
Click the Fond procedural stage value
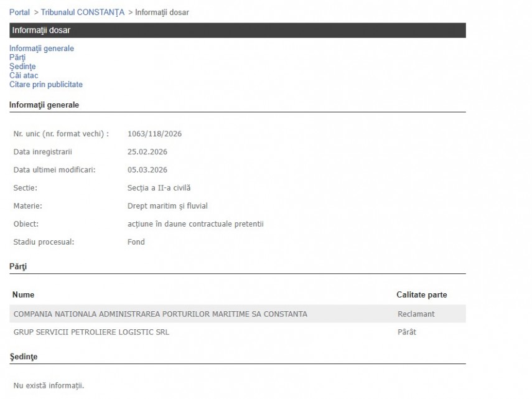pos(136,242)
